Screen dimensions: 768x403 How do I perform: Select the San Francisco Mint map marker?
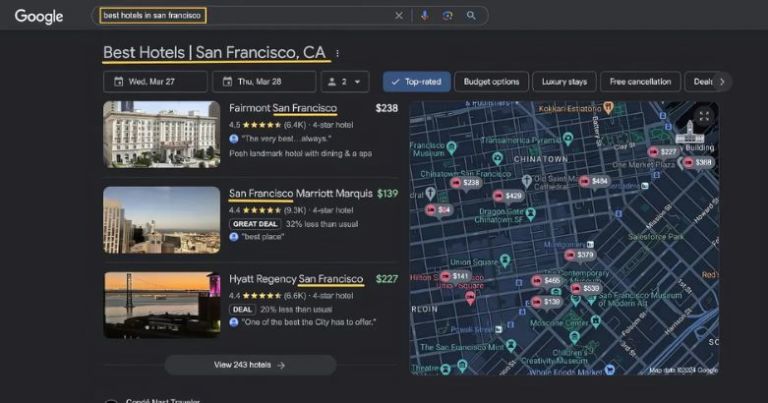[511, 345]
